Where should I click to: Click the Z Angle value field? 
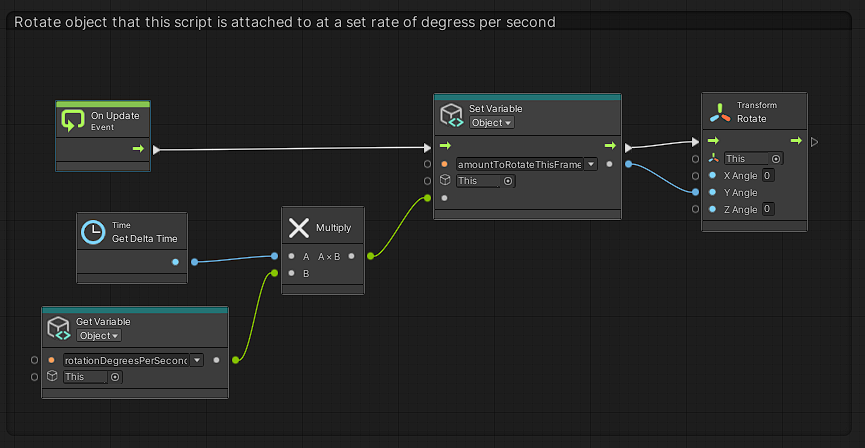click(x=767, y=209)
